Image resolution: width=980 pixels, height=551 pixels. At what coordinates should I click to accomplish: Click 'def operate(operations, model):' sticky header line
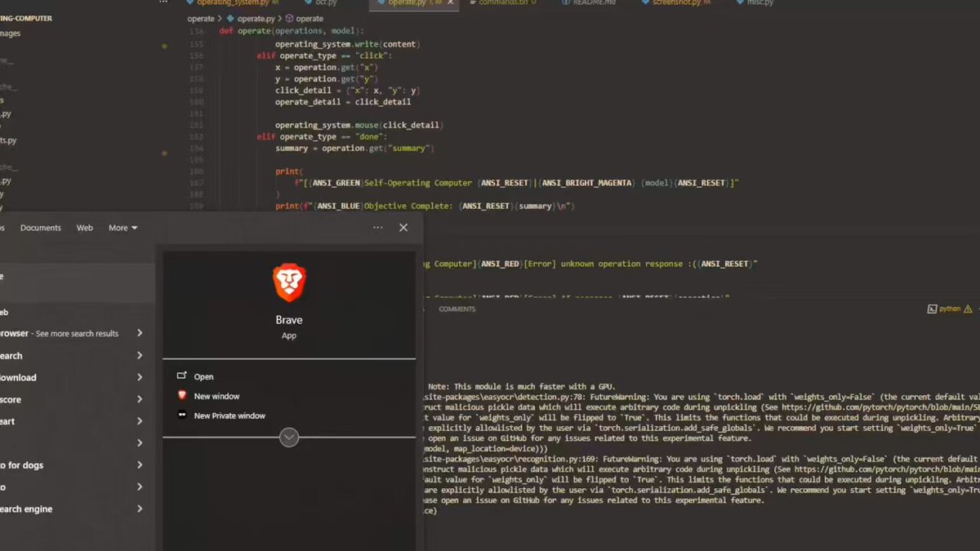290,30
